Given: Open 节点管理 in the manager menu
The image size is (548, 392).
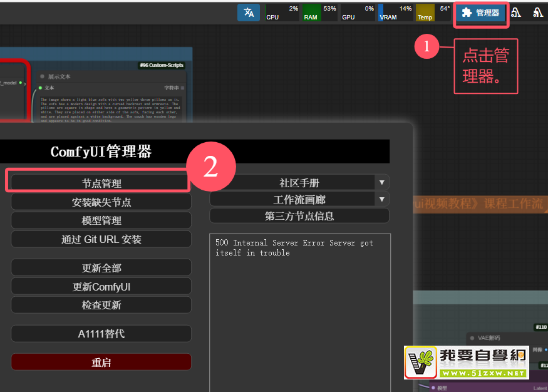Looking at the screenshot, I should click(x=101, y=183).
